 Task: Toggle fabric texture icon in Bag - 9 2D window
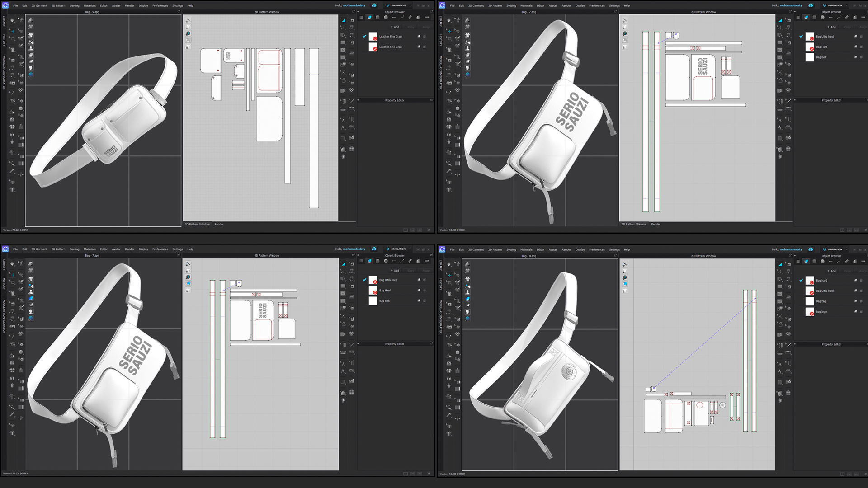click(188, 40)
